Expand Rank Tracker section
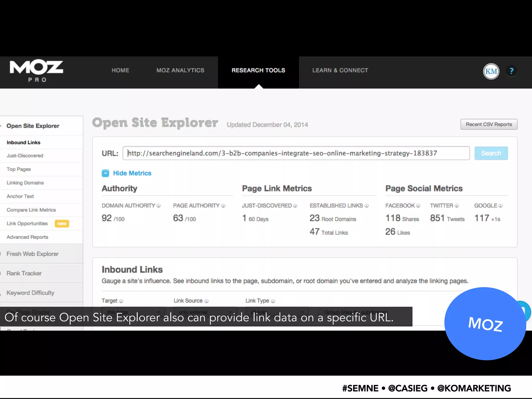Image resolution: width=532 pixels, height=399 pixels. pos(24,274)
